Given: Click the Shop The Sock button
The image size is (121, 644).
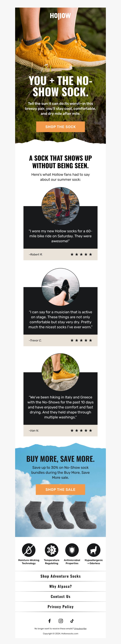Looking at the screenshot, I should pyautogui.click(x=60, y=127).
